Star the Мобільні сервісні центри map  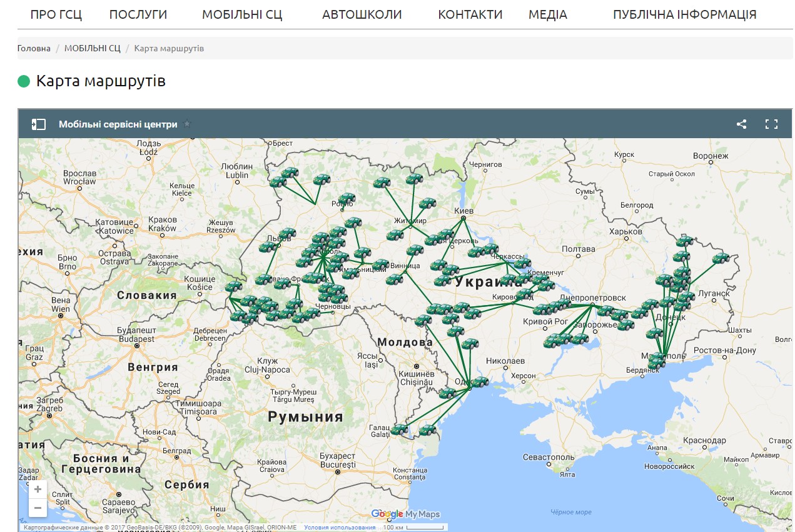(187, 124)
